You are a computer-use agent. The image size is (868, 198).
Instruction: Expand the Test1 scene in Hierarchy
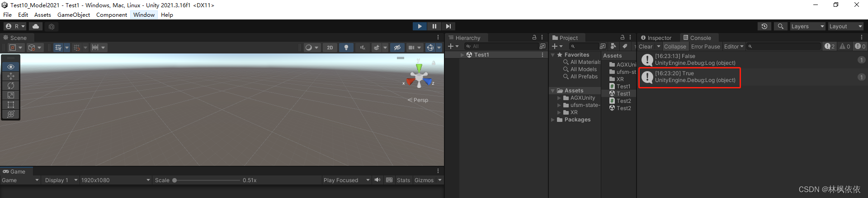(x=462, y=55)
